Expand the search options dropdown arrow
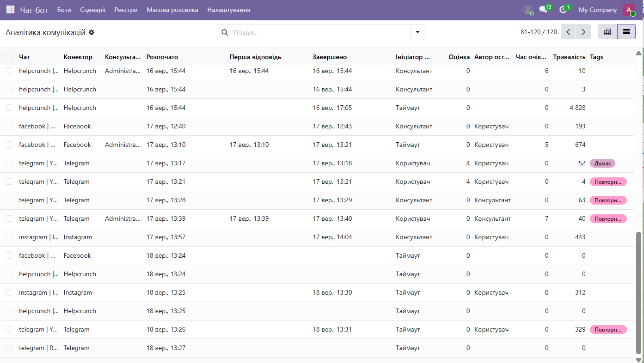This screenshot has height=363, width=644. click(x=417, y=32)
